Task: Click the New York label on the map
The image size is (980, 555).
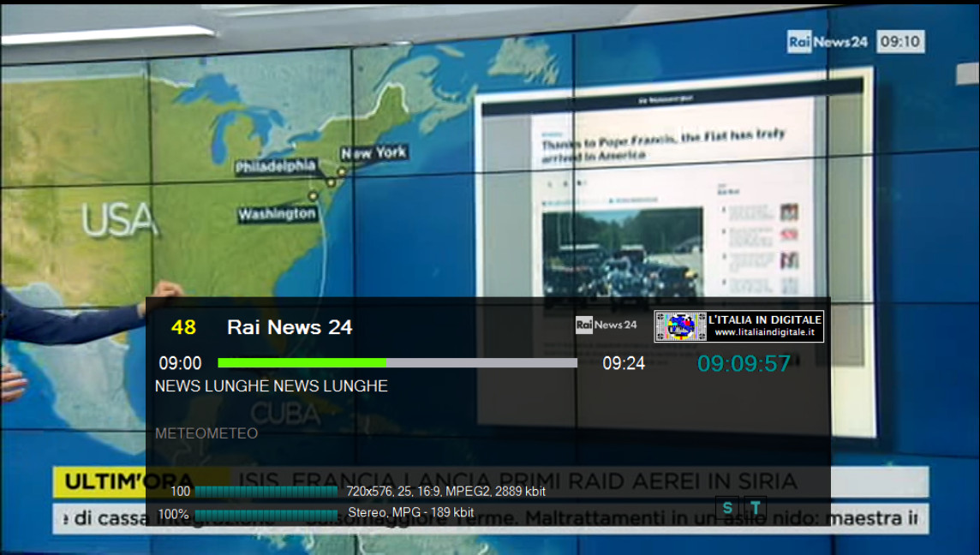Action: click(373, 152)
